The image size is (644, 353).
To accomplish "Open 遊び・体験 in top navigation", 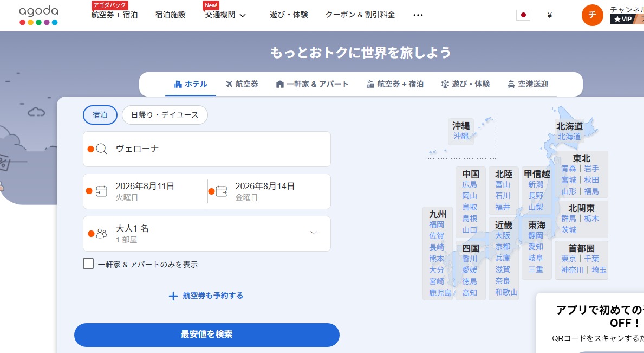I will pos(289,15).
